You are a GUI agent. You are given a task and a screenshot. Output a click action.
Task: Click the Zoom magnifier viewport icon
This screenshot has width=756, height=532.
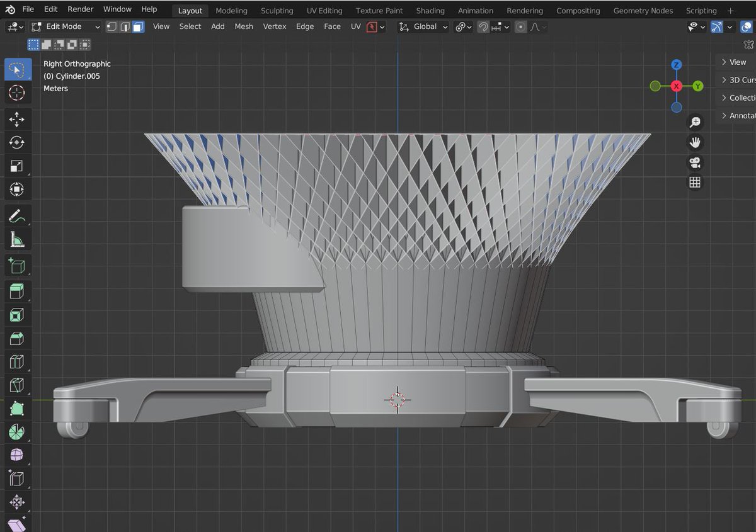[695, 122]
